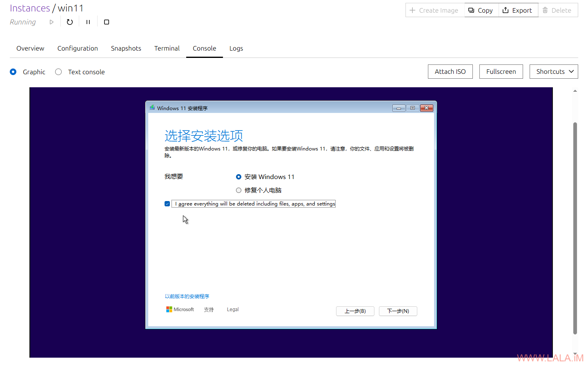Image resolution: width=588 pixels, height=365 pixels.
Task: Open the Snapshots tab
Action: [126, 48]
